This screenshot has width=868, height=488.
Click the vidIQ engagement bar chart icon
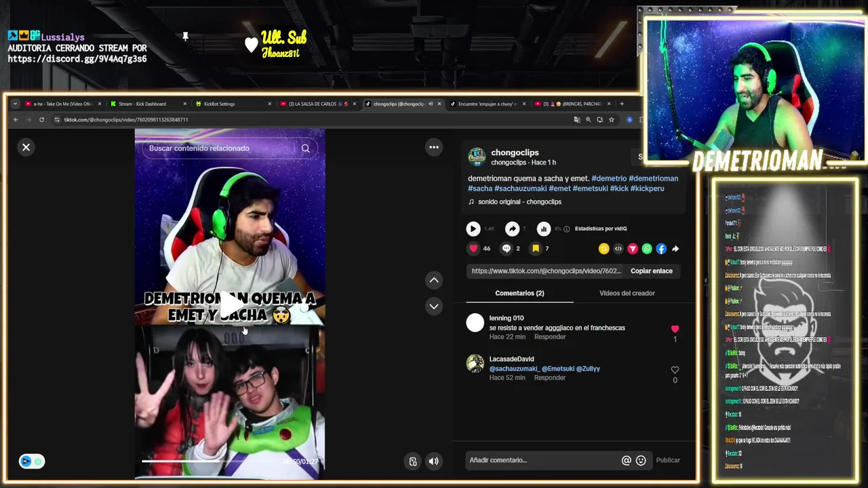544,229
